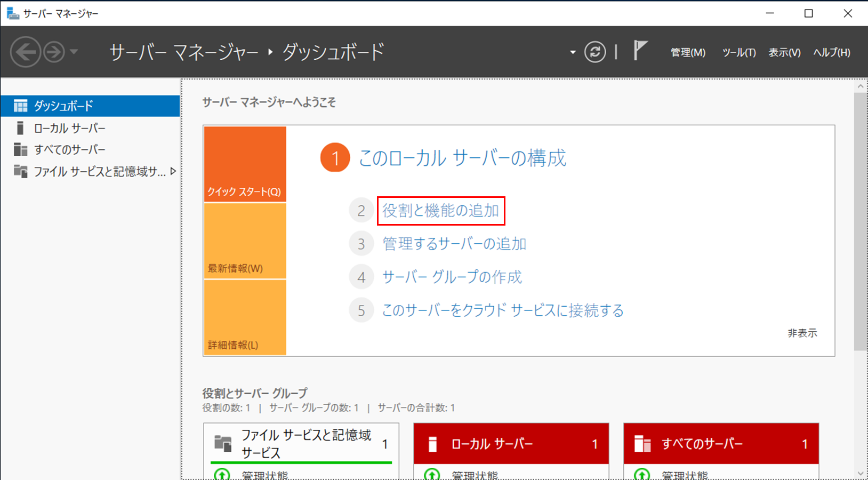Open the notifications flag icon

pos(640,51)
